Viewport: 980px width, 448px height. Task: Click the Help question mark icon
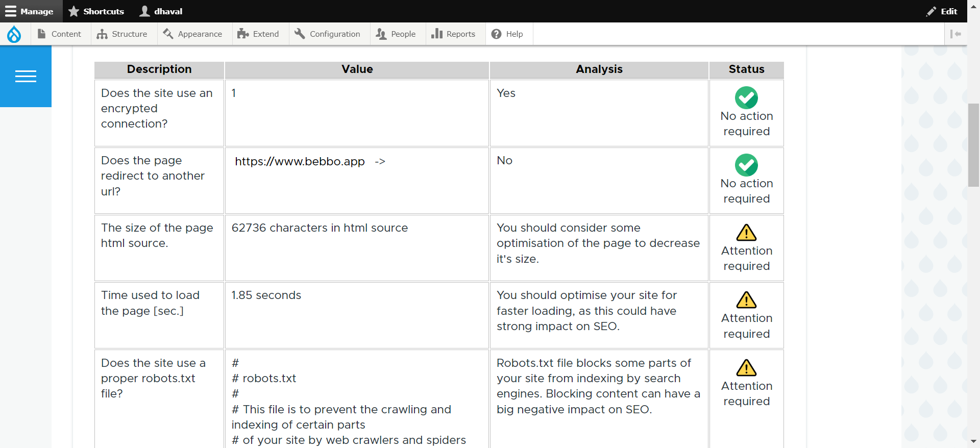[x=496, y=34]
